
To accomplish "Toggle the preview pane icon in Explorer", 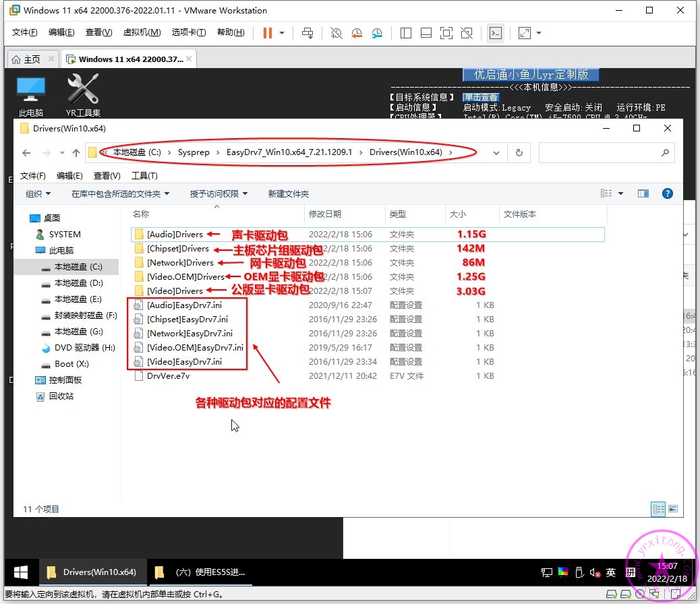I will tap(643, 193).
